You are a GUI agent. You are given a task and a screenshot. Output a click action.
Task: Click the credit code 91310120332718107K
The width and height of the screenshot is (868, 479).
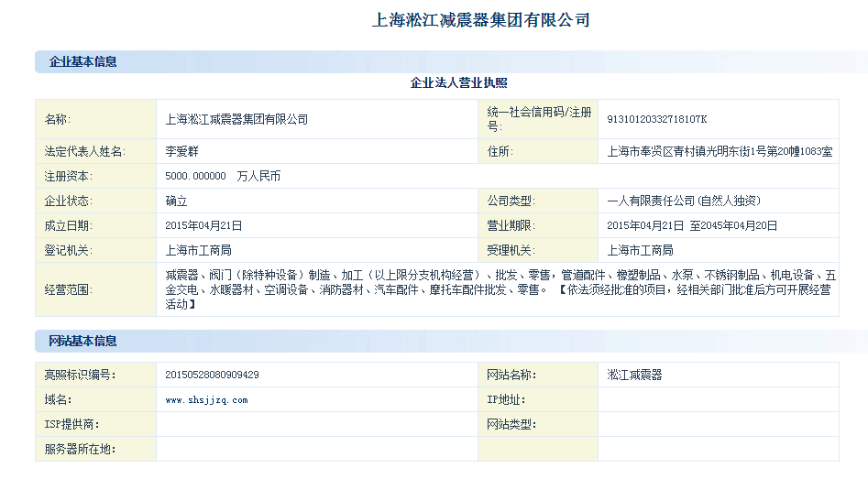click(x=656, y=119)
